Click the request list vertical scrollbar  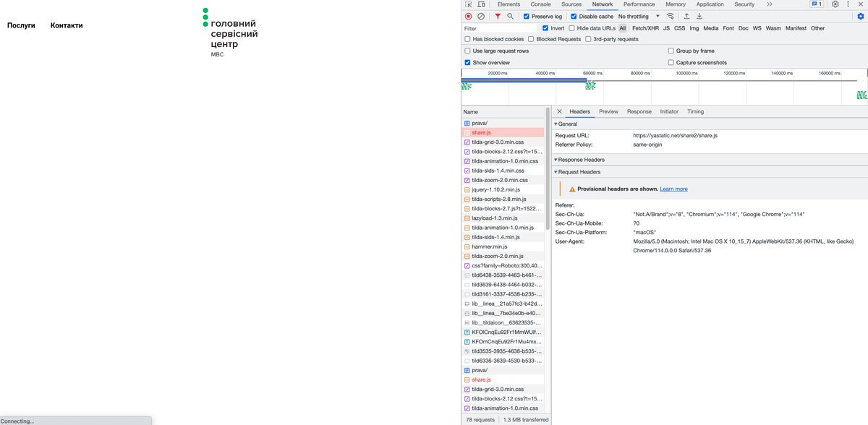click(x=547, y=171)
